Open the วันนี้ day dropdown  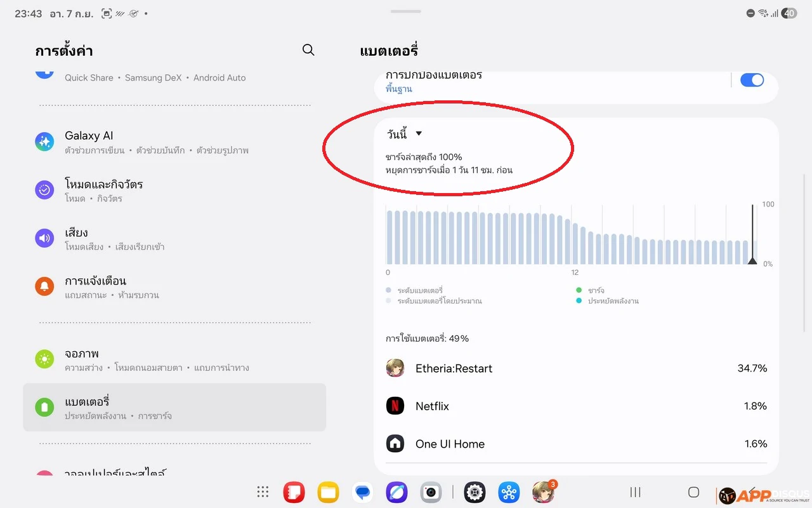pos(405,134)
